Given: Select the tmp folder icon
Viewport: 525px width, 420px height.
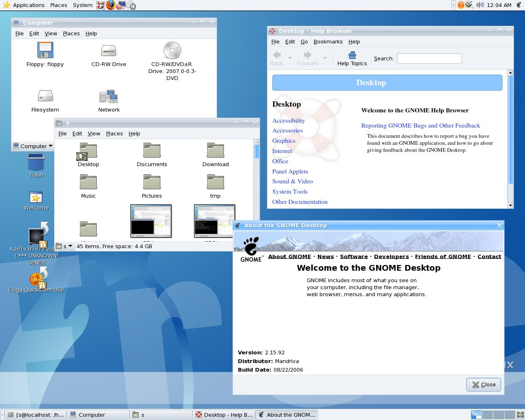Looking at the screenshot, I should (215, 182).
